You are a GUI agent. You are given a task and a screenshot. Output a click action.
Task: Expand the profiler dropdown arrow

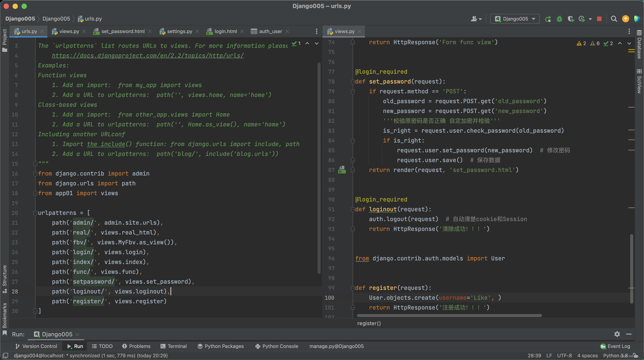(x=590, y=19)
